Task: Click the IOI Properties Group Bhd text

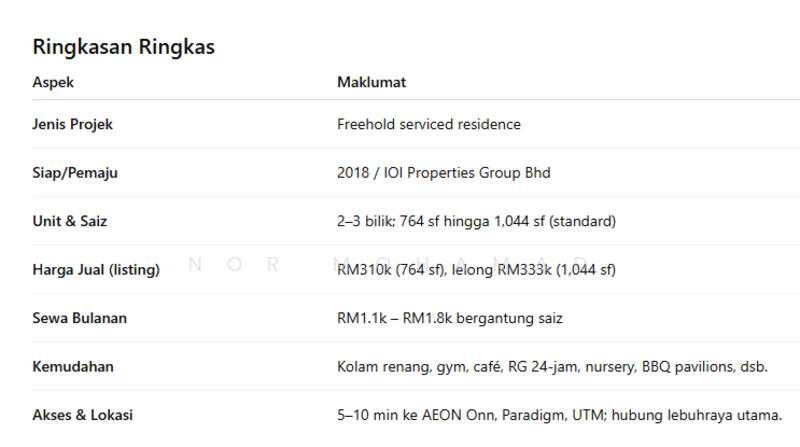Action: click(x=467, y=173)
